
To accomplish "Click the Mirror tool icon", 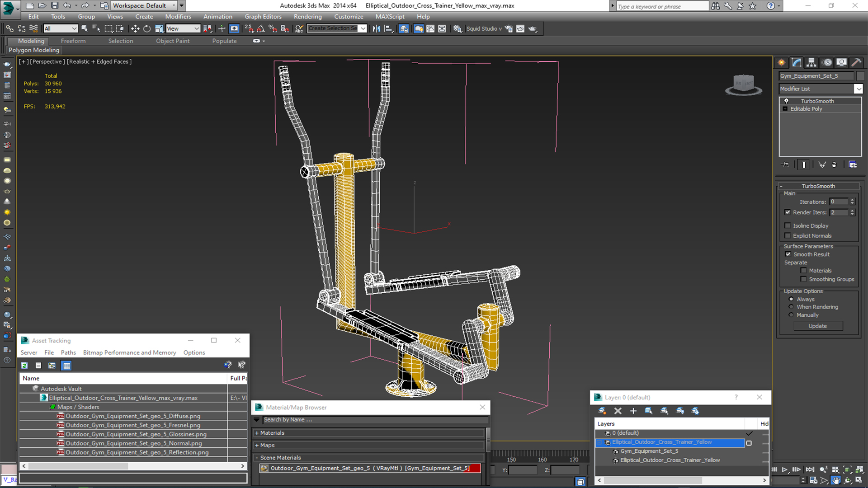I will 376,28.
